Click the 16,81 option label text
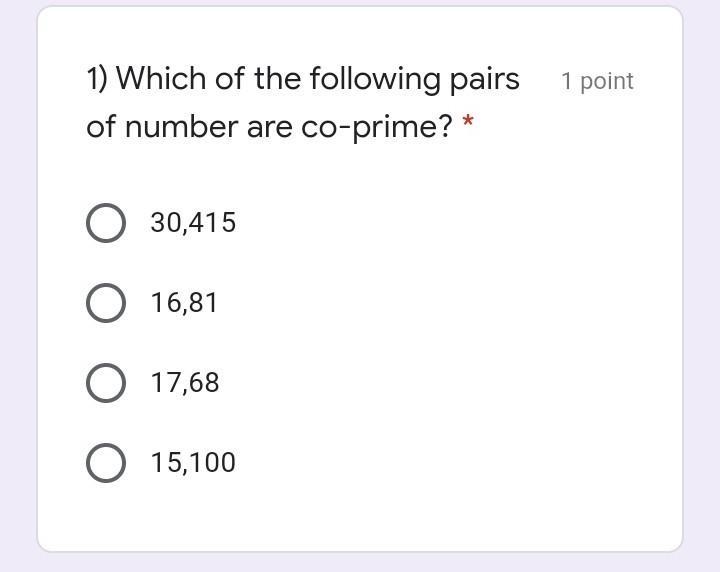Image resolution: width=720 pixels, height=572 pixels. (184, 303)
